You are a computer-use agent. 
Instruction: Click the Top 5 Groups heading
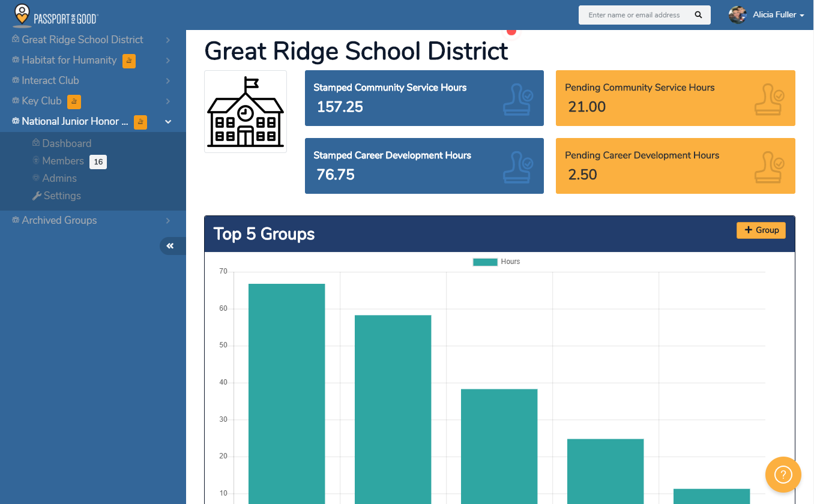point(264,234)
